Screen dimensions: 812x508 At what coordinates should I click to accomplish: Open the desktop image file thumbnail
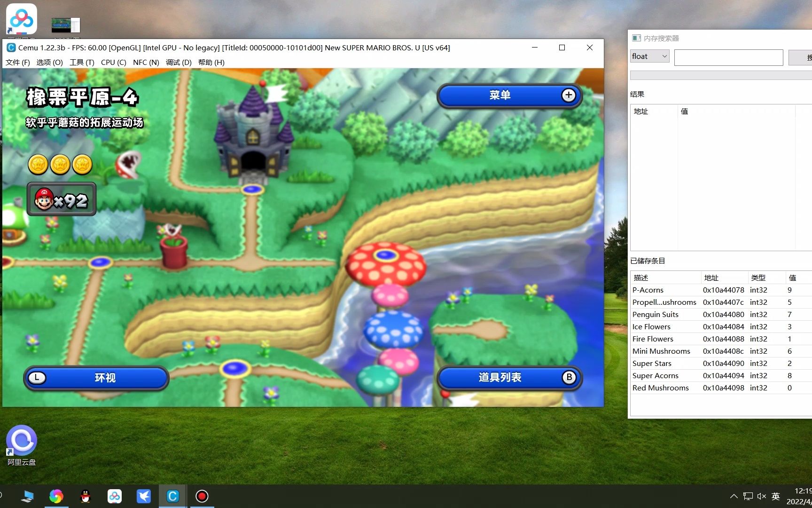(66, 24)
